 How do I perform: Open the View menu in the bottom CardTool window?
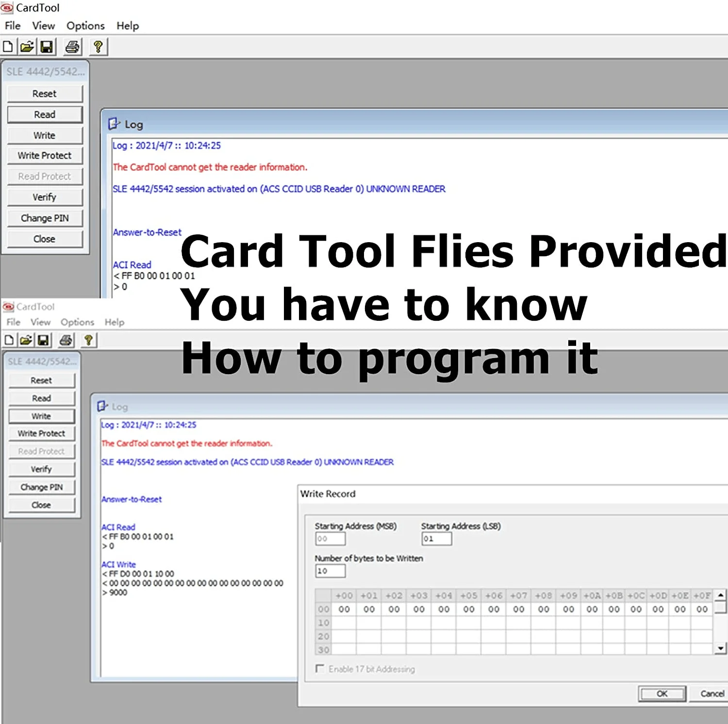(40, 322)
